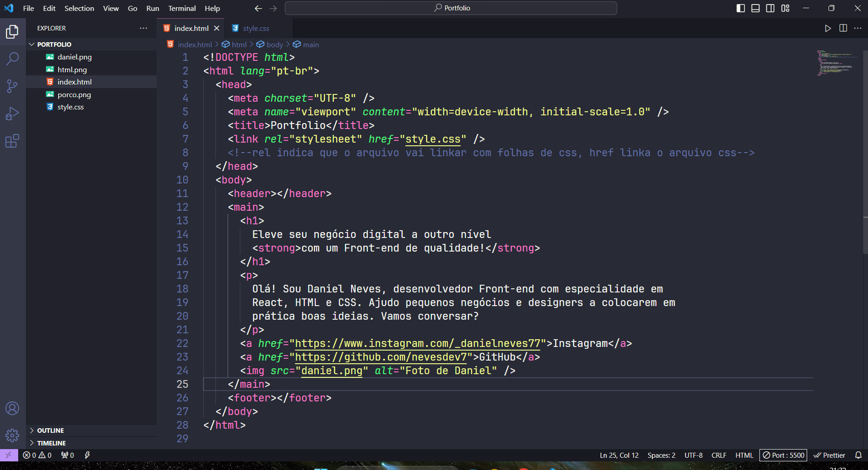Screen dimensions: 868x470
Task: Expand the TIMELINE section
Action: (91, 443)
